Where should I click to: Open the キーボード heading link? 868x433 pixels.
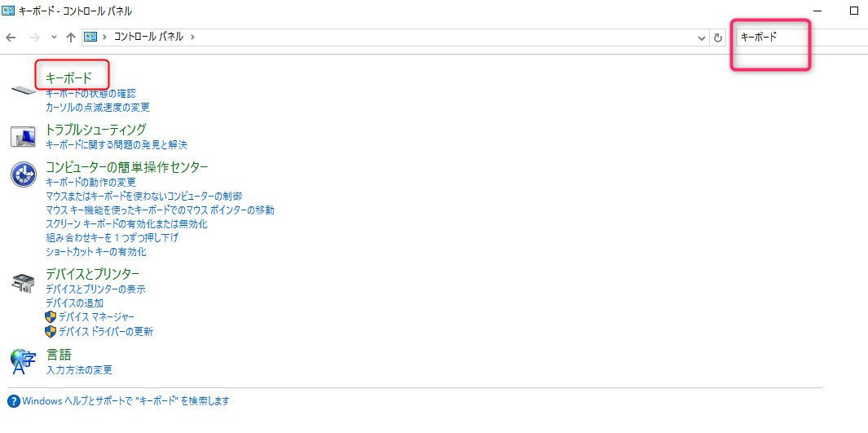[68, 77]
